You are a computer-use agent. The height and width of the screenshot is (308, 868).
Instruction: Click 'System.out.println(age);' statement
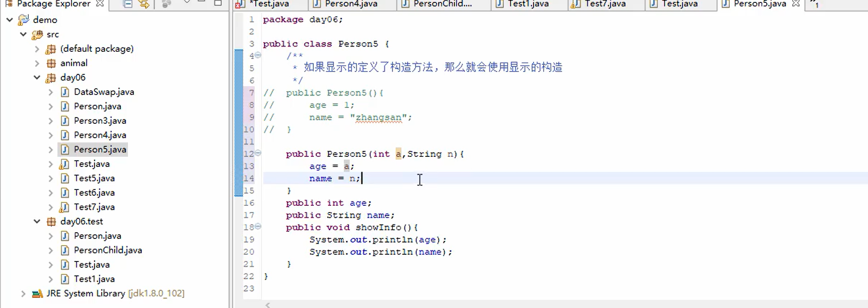(x=378, y=240)
